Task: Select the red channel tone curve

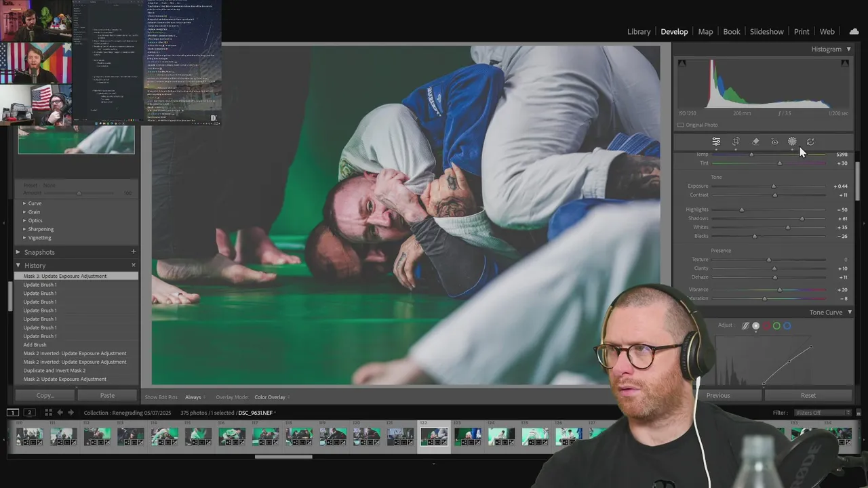Action: pos(767,326)
